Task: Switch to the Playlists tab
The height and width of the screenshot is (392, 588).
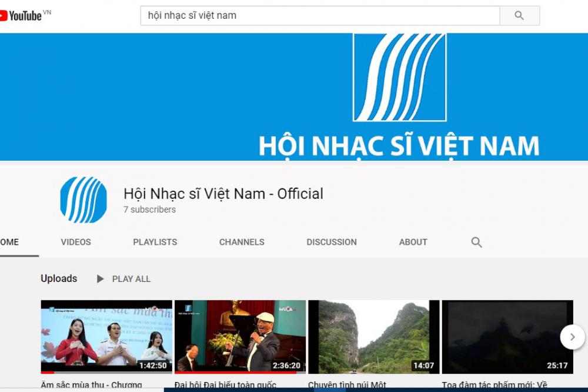Action: (x=155, y=242)
